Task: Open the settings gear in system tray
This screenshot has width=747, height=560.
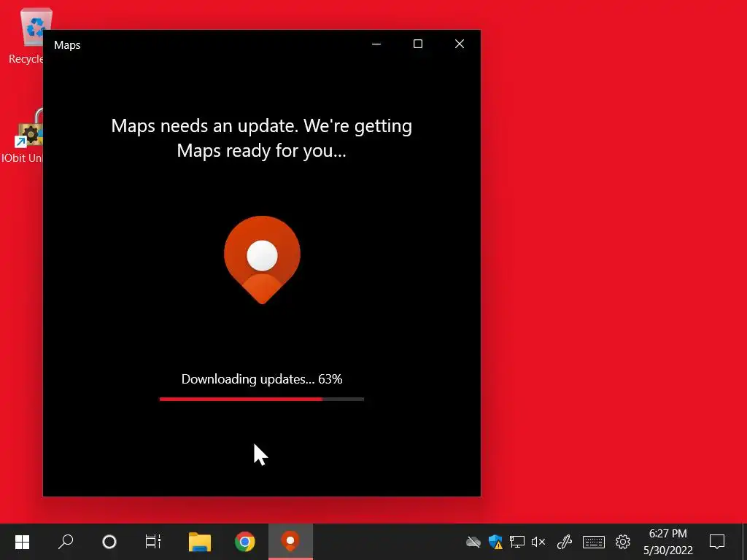Action: [x=623, y=542]
